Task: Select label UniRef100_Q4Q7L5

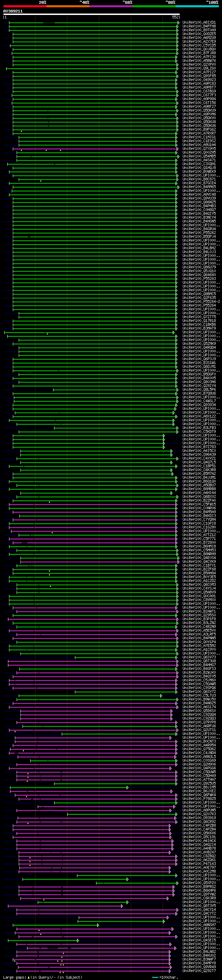Action: point(199,462)
